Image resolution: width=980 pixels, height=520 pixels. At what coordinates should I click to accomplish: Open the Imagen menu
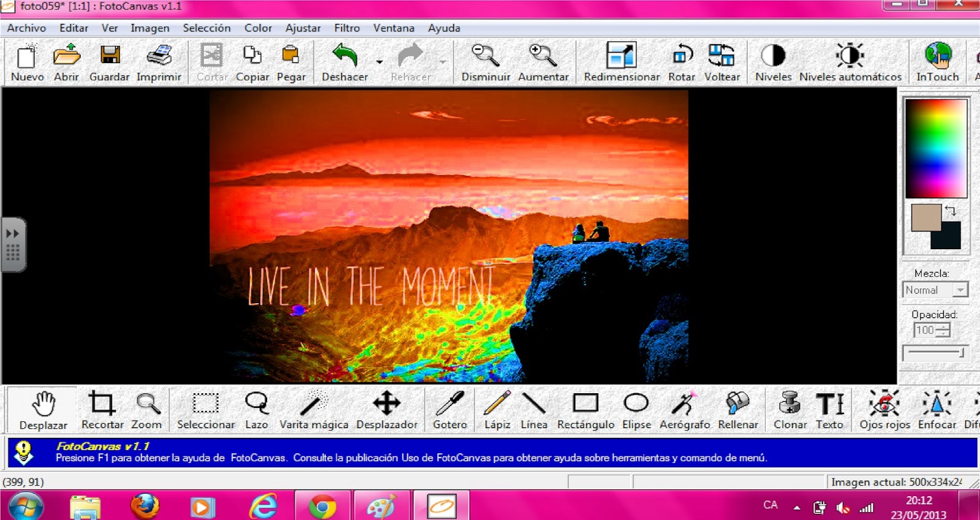(x=149, y=28)
